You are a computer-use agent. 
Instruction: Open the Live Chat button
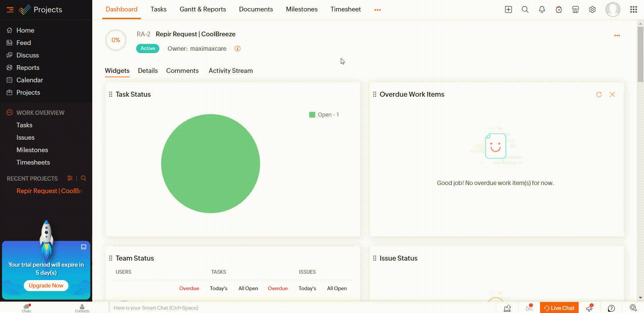(559, 308)
